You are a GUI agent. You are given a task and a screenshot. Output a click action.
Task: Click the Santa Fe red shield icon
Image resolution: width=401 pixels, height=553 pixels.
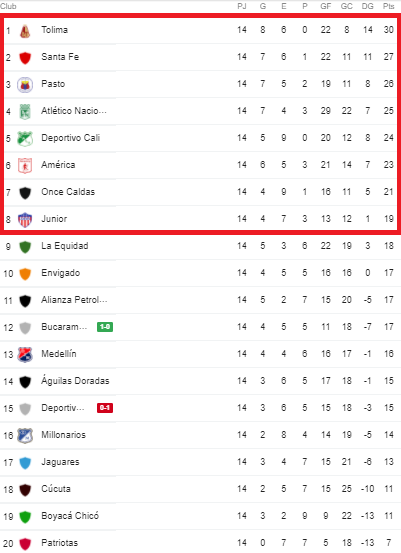pyautogui.click(x=25, y=58)
